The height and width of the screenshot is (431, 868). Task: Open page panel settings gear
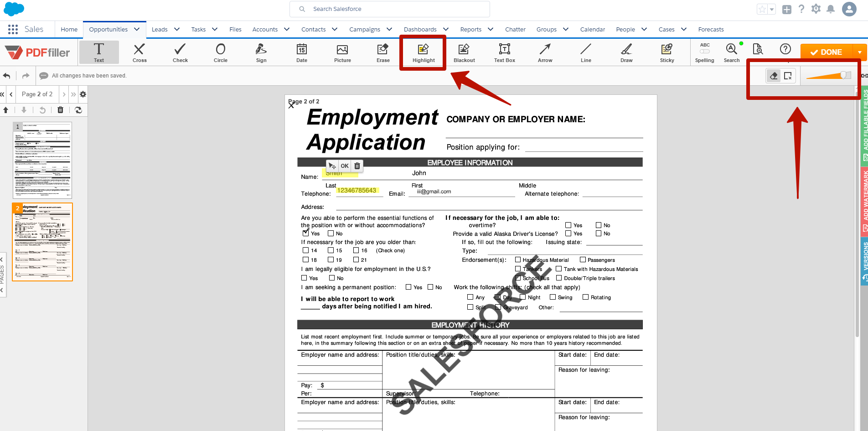[x=83, y=94]
